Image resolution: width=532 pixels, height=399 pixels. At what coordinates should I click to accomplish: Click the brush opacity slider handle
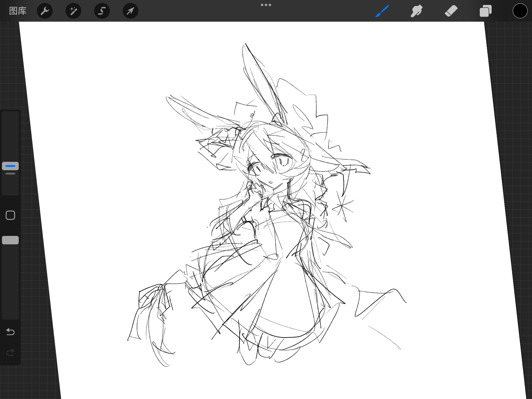pyautogui.click(x=10, y=240)
